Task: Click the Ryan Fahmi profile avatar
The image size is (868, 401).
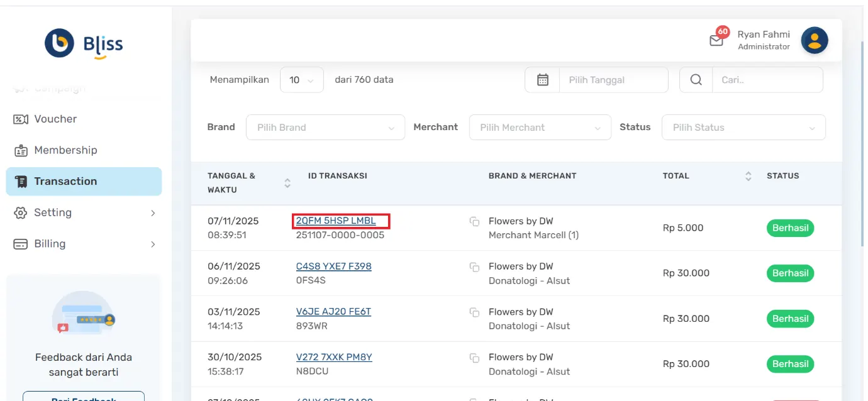Action: 814,41
